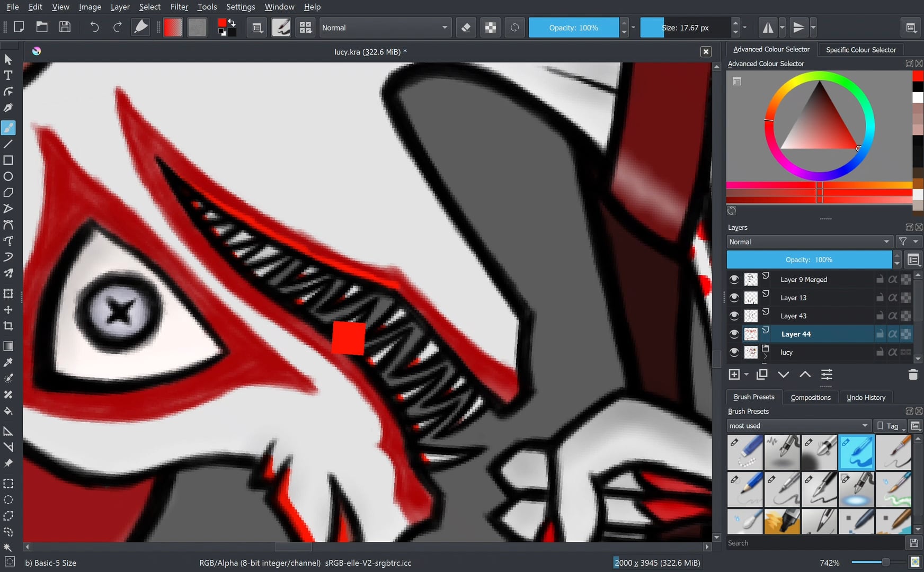Viewport: 924px width, 572px height.
Task: Open the fill gradients swatch
Action: click(x=173, y=28)
